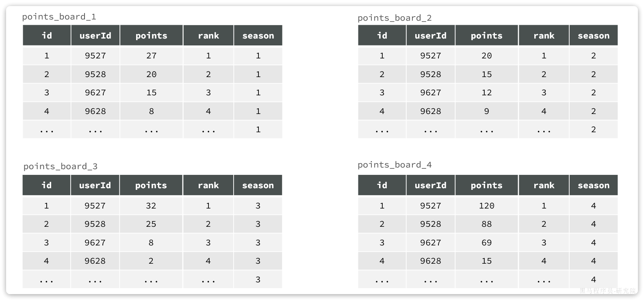Viewport: 644px width, 301px height.
Task: Select points value 25 in points_board_3
Action: coord(151,224)
